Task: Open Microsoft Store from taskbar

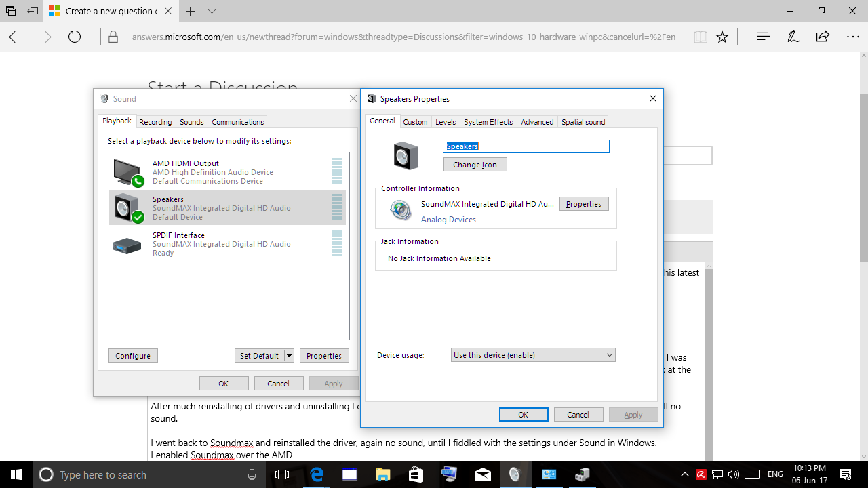Action: coord(416,474)
